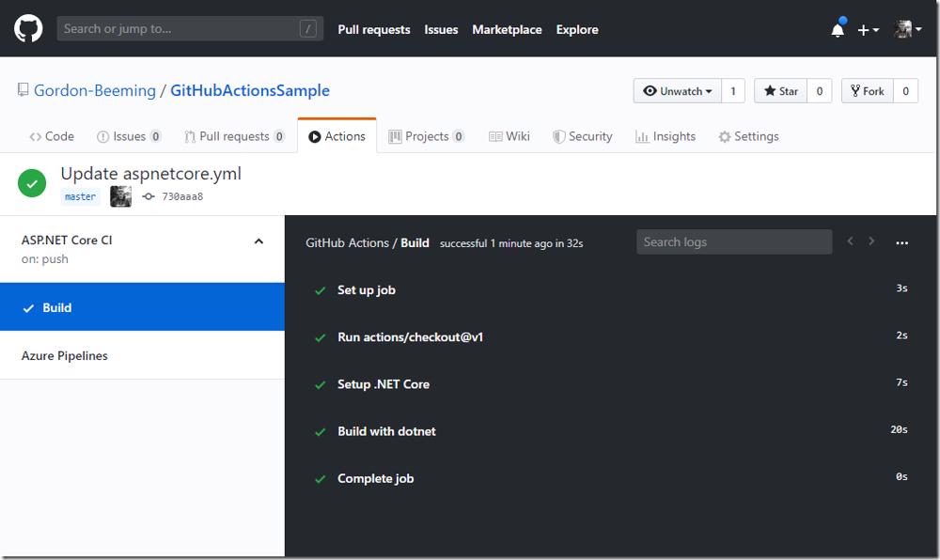The height and width of the screenshot is (560, 940).
Task: Star the repository
Action: [x=780, y=91]
